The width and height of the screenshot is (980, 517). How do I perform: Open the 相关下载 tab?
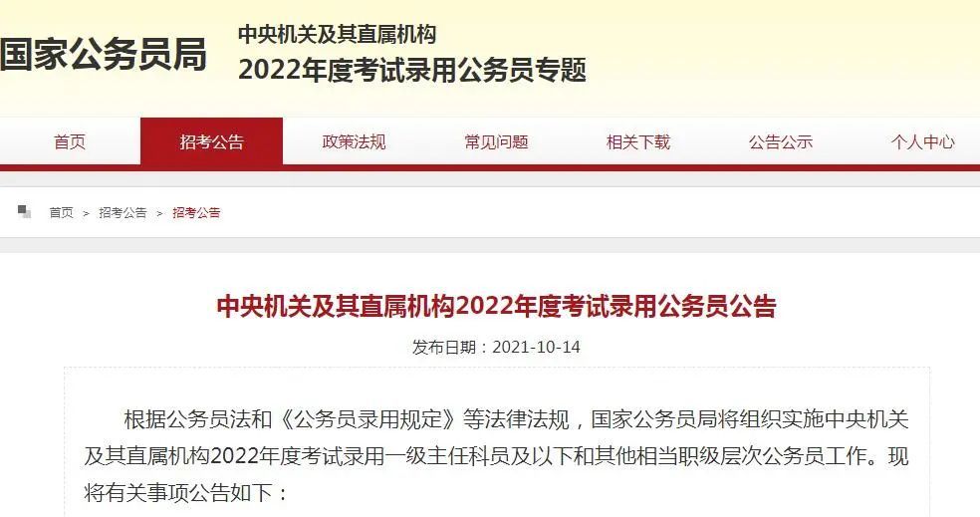tap(638, 141)
